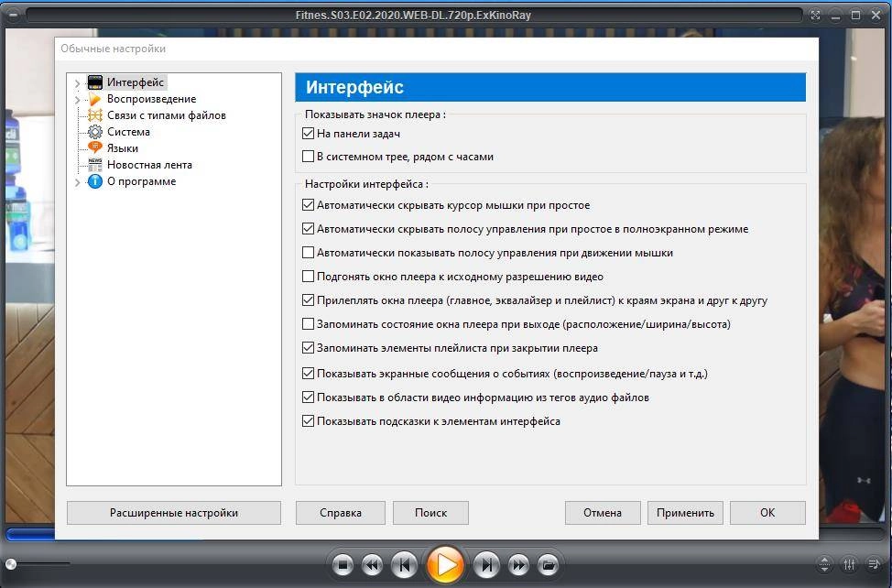Uncheck На панели задач

tap(308, 134)
